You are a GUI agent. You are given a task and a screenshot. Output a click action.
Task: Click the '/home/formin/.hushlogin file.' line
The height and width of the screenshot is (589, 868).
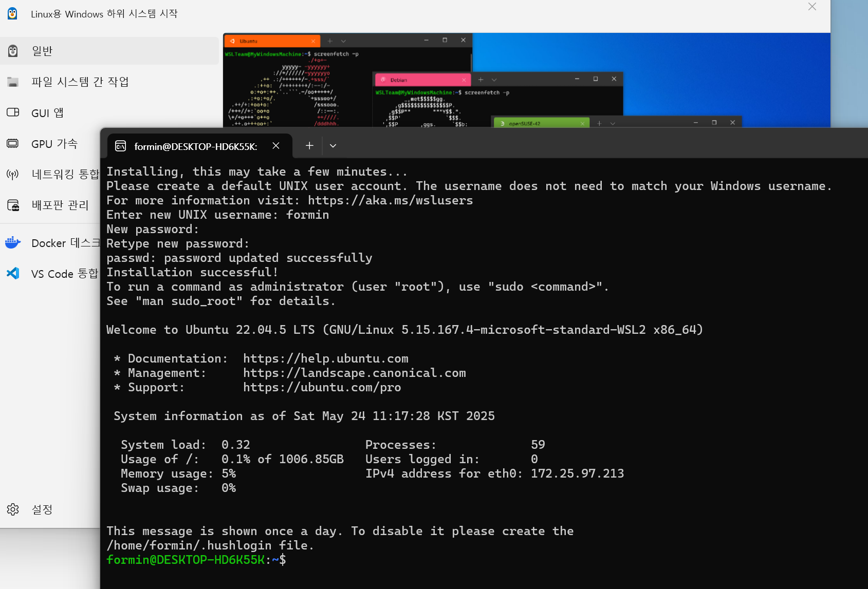pyautogui.click(x=210, y=545)
